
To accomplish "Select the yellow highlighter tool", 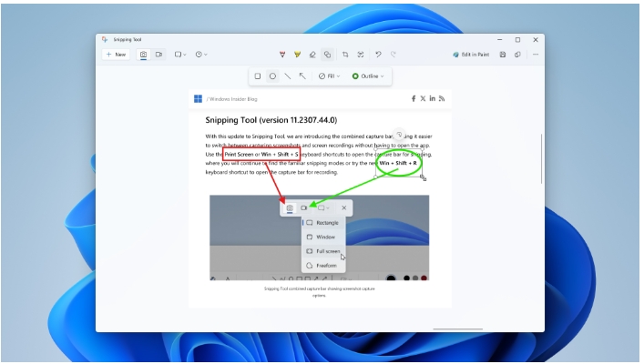I will click(x=297, y=55).
